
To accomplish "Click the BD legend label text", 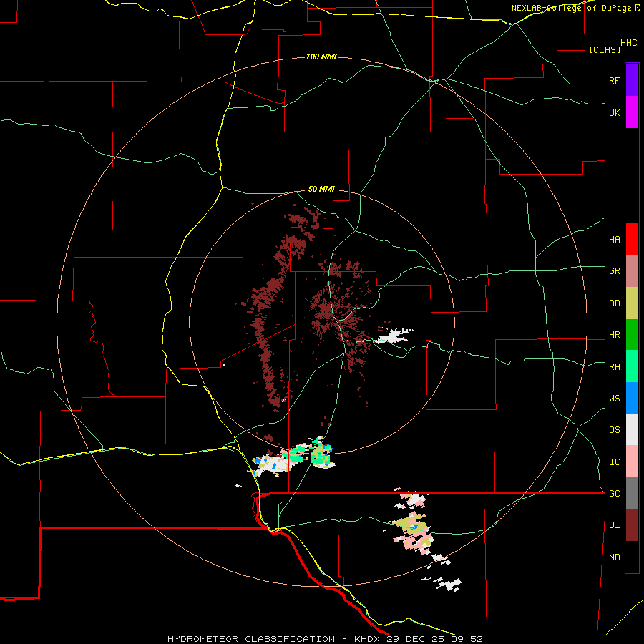I will (614, 303).
